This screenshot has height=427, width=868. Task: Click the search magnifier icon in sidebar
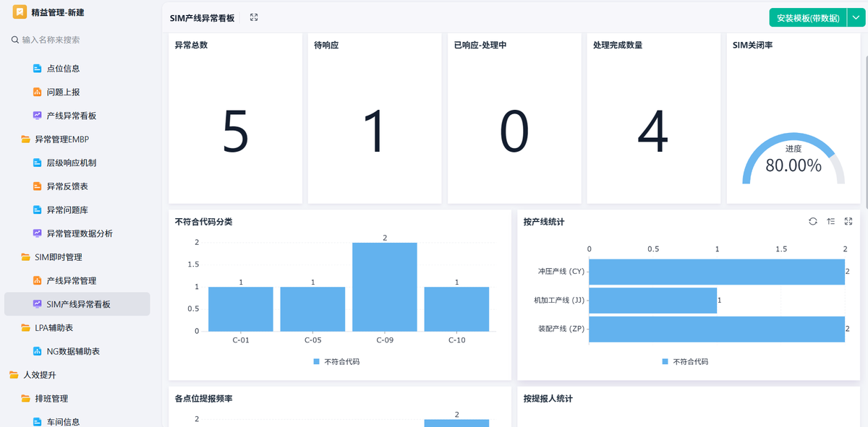click(14, 40)
